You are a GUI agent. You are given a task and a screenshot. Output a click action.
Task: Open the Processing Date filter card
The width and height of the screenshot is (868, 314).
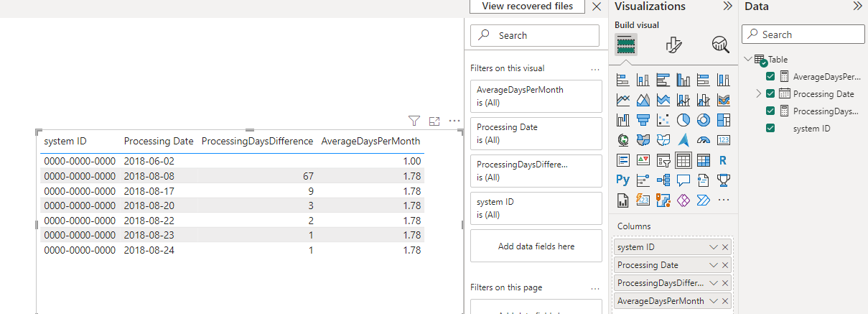pyautogui.click(x=536, y=134)
